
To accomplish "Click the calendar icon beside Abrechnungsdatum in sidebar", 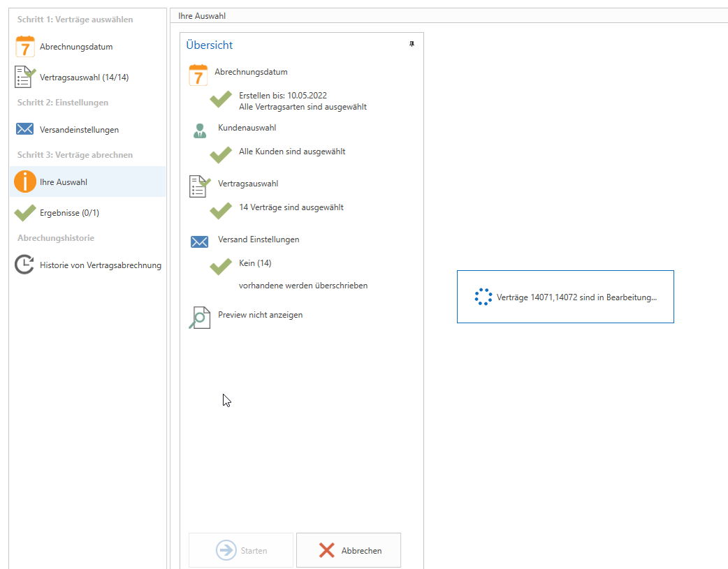I will click(25, 47).
